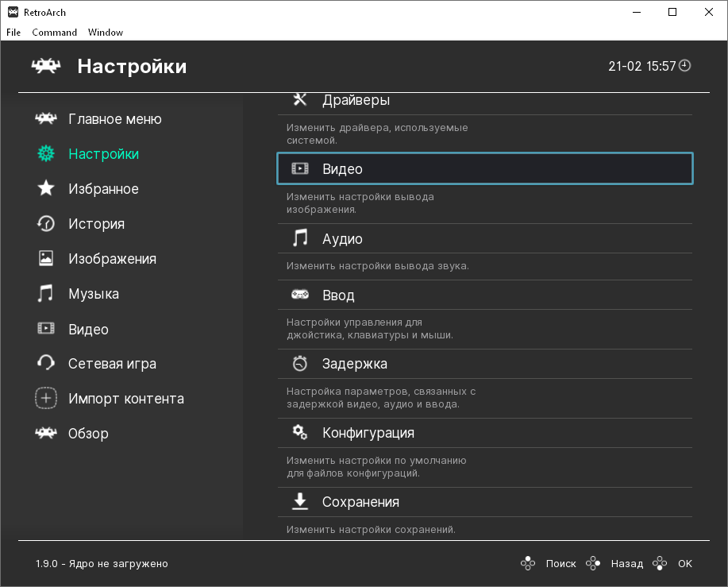The width and height of the screenshot is (728, 587).
Task: Click the description mentioning задержкой видео, аудио и ввода
Action: point(381,397)
